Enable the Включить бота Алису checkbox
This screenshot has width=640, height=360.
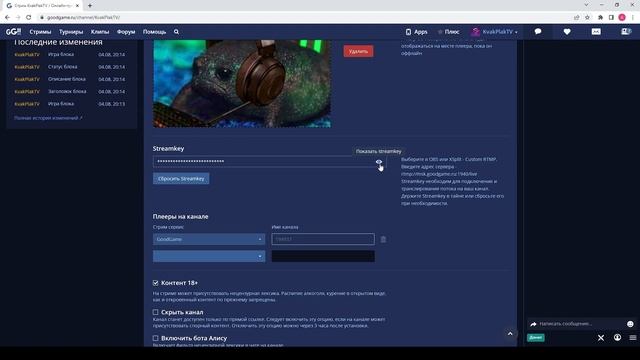coord(156,338)
